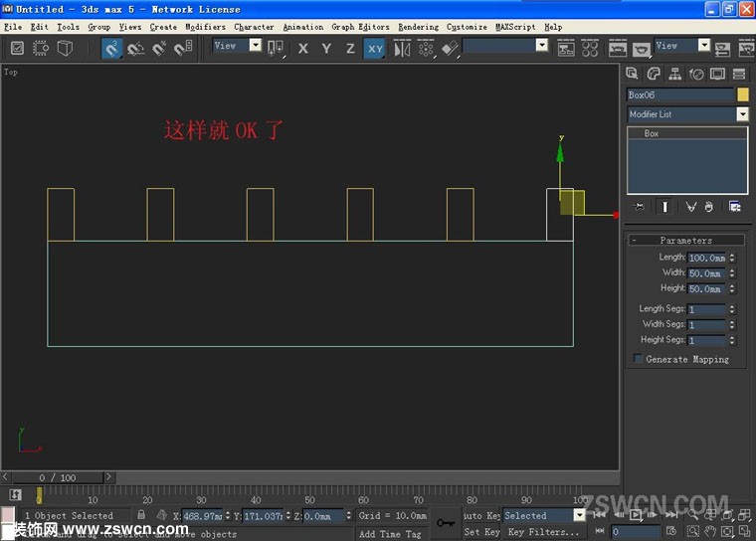Viewport: 756px width, 541px height.
Task: Toggle the 3D Snap magnet button
Action: (111, 48)
